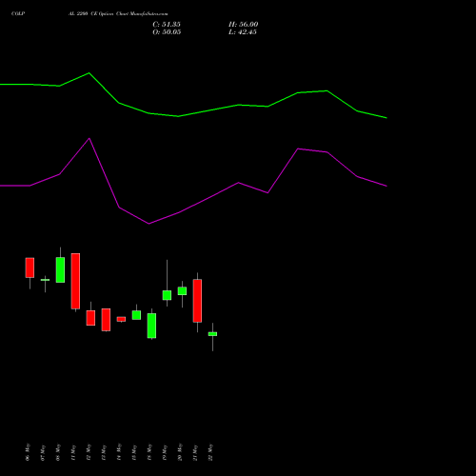476x476 pixels.
Task: Select the 22 May date label
Action: [x=210, y=452]
